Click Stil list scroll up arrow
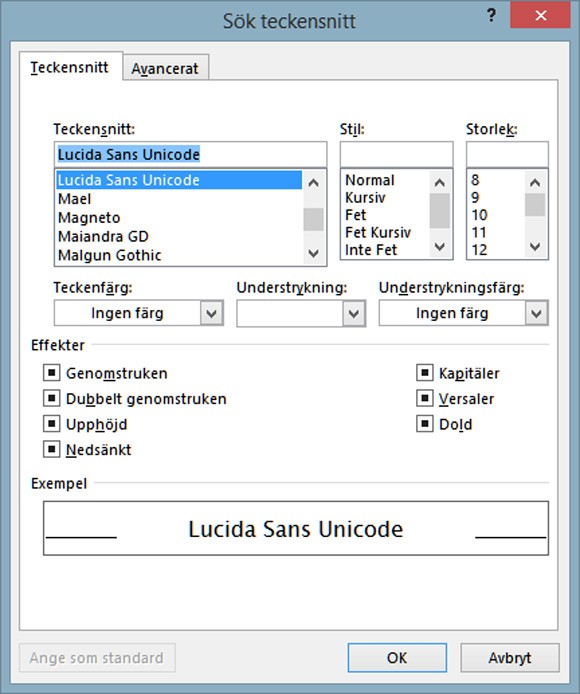This screenshot has height=694, width=580. pyautogui.click(x=440, y=182)
